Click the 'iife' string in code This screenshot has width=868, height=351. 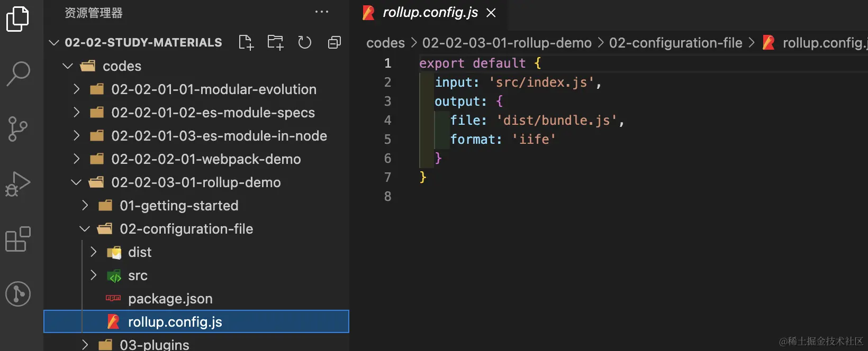[x=534, y=140]
